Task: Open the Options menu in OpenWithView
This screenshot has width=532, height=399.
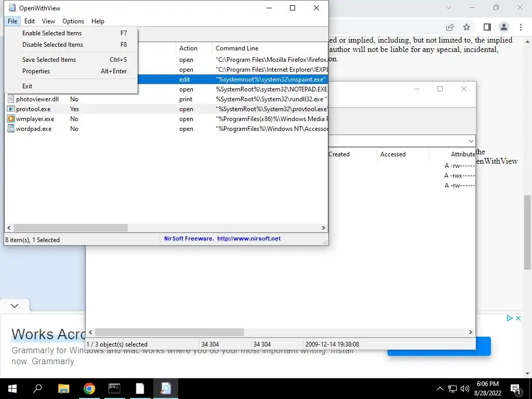Action: pyautogui.click(x=73, y=21)
